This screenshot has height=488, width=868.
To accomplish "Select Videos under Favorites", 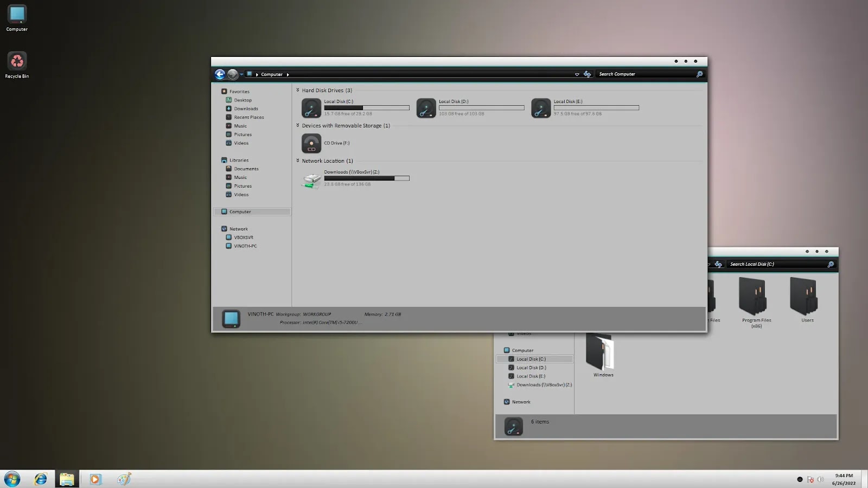I will 241,144.
